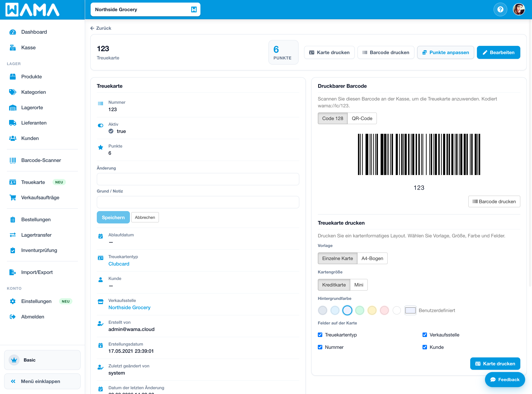Select the Code 128 barcode format
This screenshot has height=394, width=532.
[x=333, y=118]
